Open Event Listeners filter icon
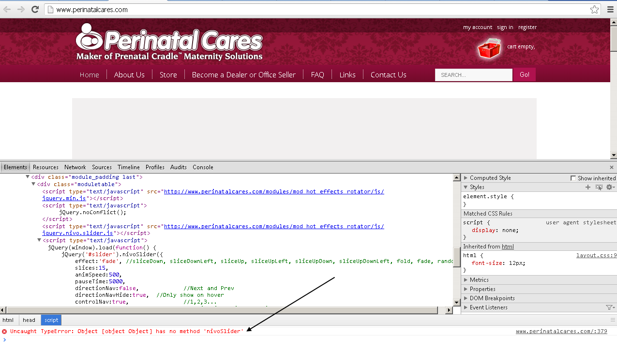Viewport: 617px width, 364px height. (610, 307)
